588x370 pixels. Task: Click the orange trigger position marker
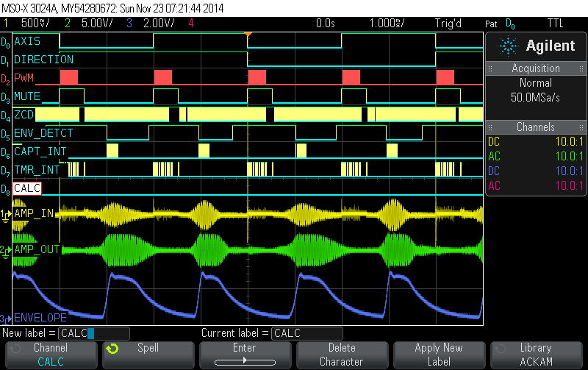click(248, 35)
